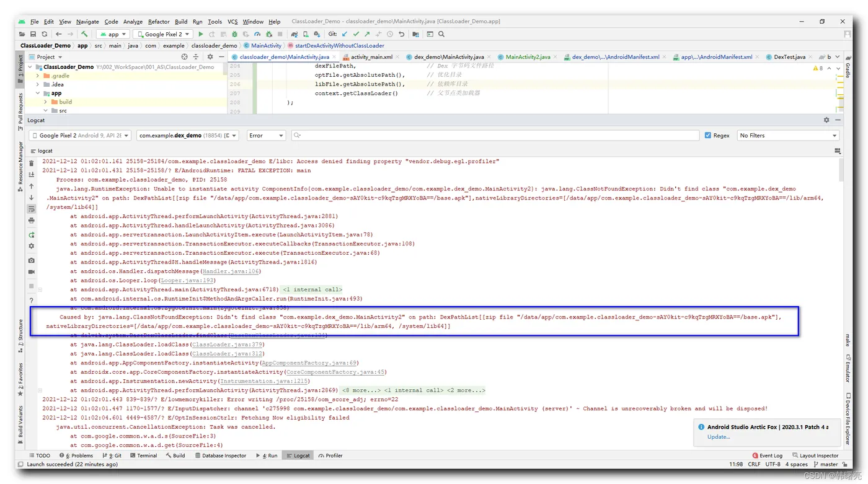Switch to MainActivity2.java tab
The height and width of the screenshot is (484, 868).
528,56
